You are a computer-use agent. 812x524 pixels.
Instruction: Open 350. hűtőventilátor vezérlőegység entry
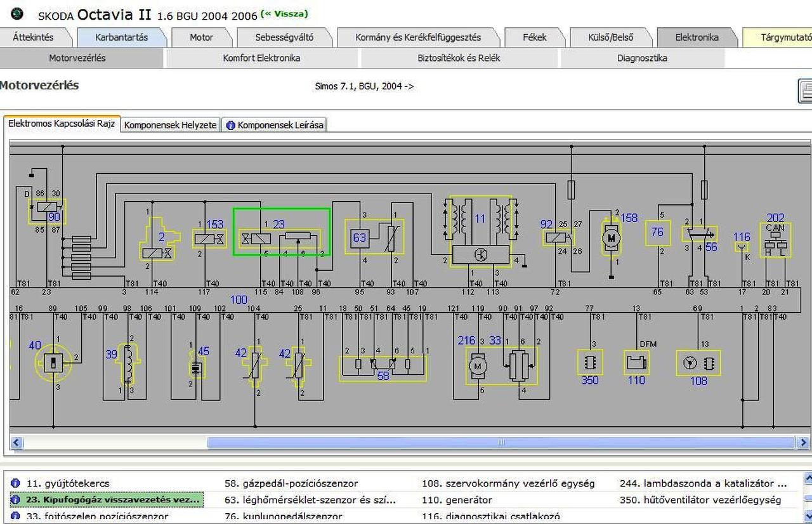(x=700, y=500)
